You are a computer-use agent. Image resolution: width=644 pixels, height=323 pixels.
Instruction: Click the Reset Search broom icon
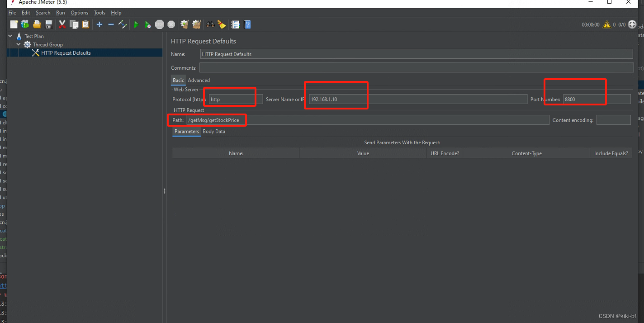pos(222,24)
